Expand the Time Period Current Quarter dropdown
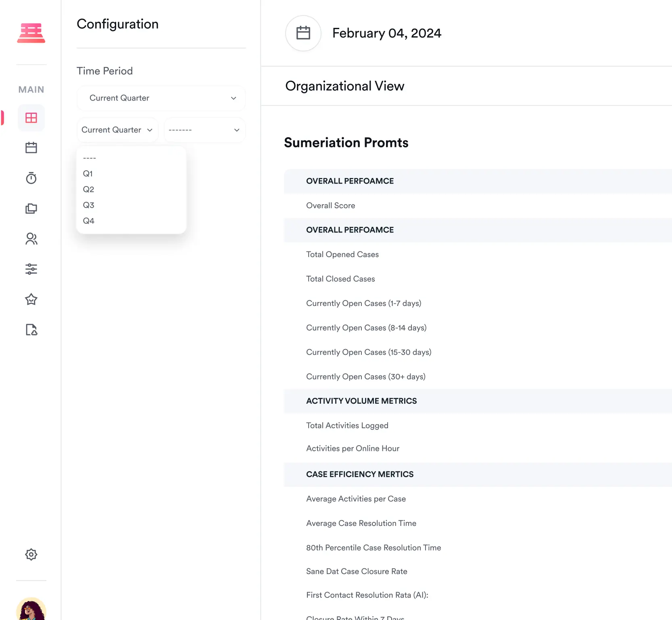This screenshot has width=672, height=620. [x=161, y=98]
